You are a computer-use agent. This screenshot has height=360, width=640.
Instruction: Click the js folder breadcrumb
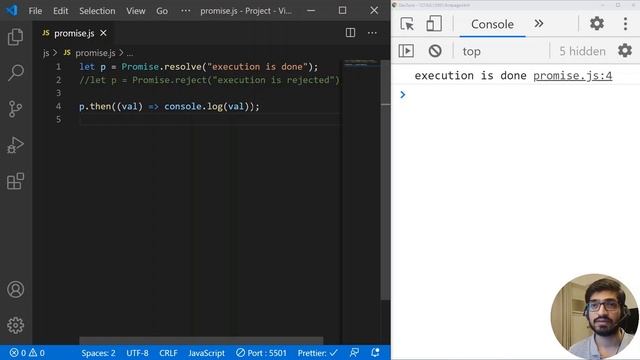46,53
